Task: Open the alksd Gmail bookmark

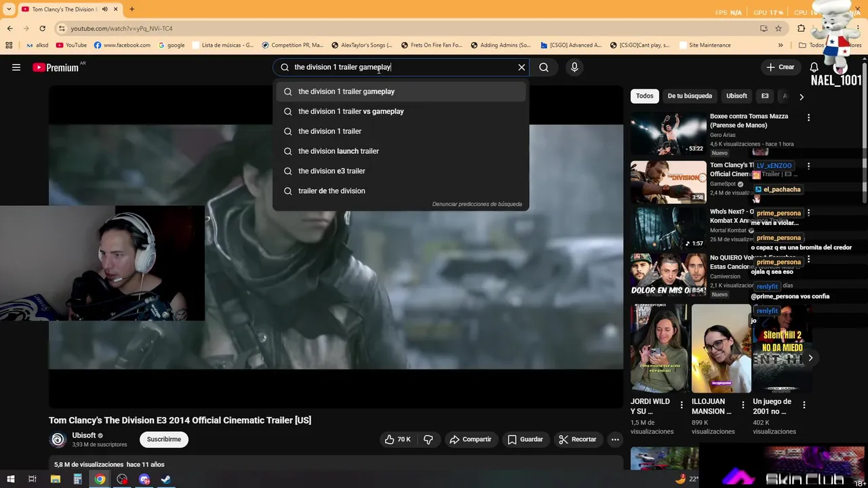Action: (37, 45)
